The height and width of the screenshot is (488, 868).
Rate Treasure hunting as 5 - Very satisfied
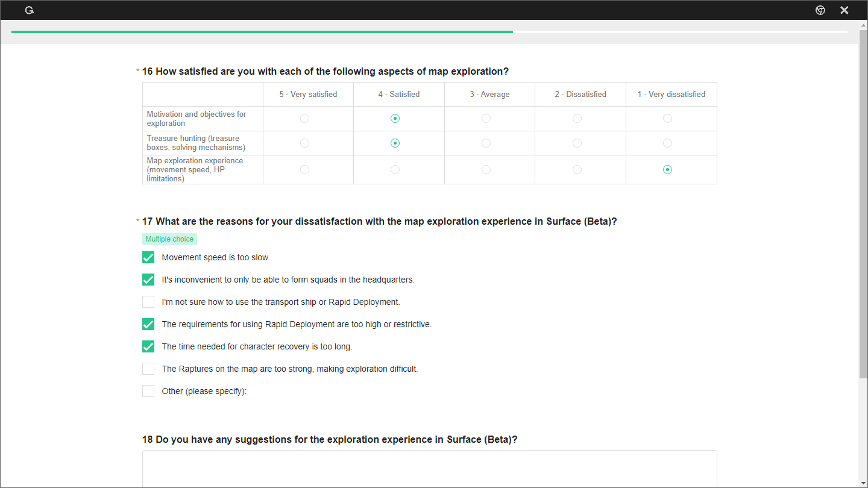coord(304,143)
